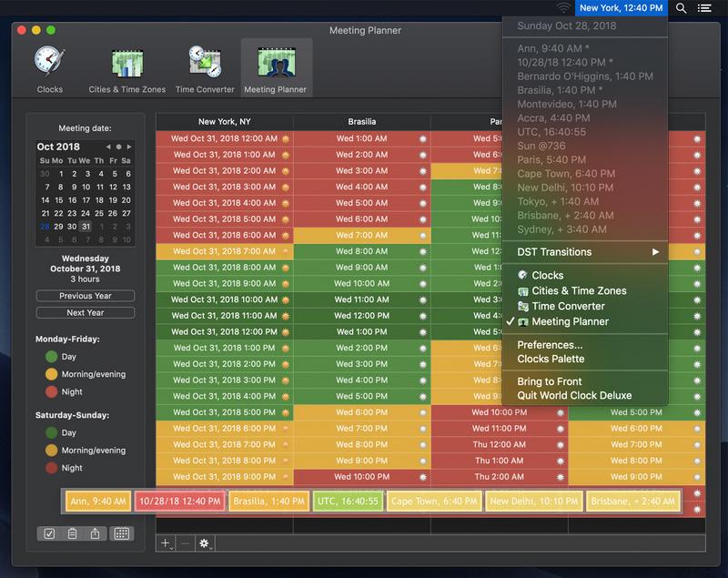Viewport: 728px width, 578px height.
Task: Open the plus add city dropdown
Action: [x=167, y=543]
